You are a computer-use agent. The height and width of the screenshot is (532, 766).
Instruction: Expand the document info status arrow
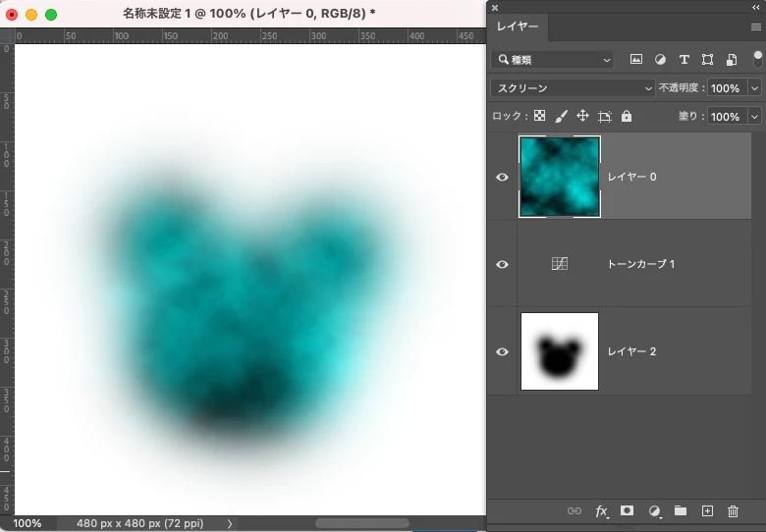click(229, 524)
